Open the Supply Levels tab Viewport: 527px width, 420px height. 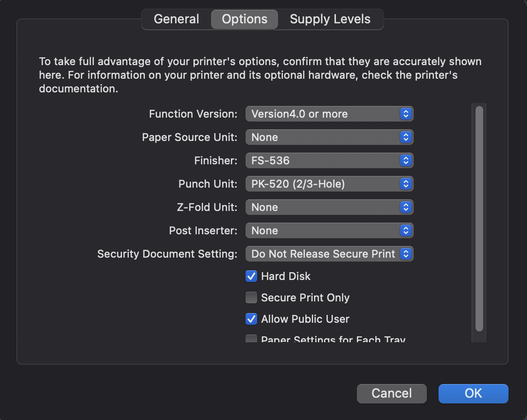(330, 19)
